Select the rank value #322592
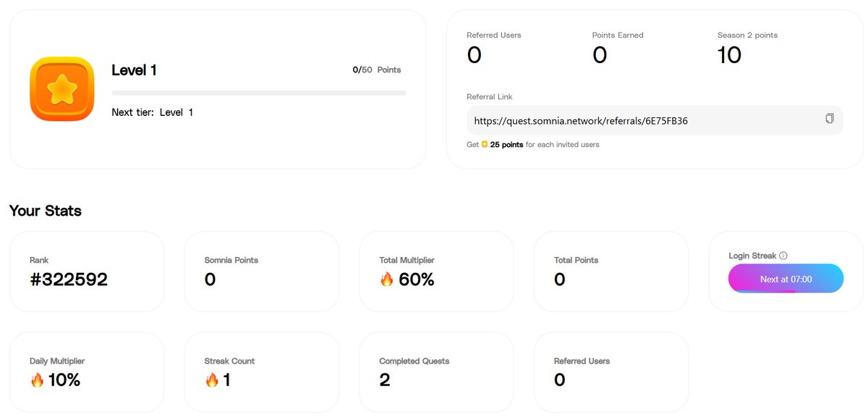 tap(69, 280)
